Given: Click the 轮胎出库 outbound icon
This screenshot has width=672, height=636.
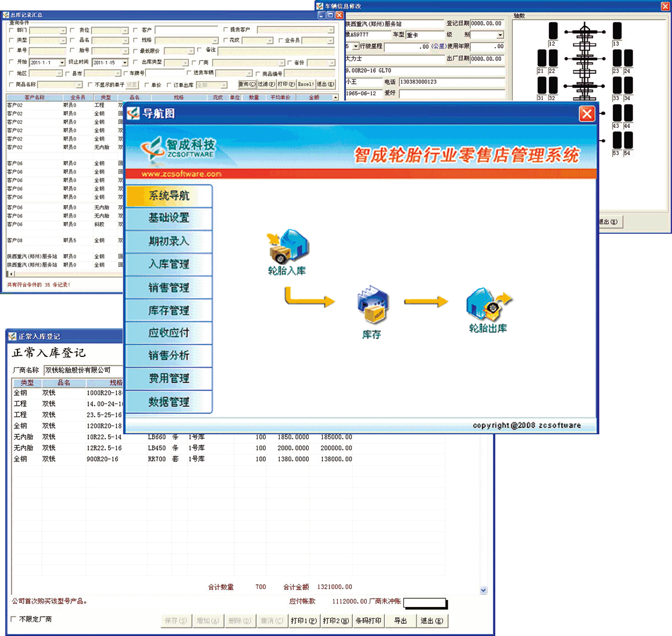Looking at the screenshot, I should coord(489,304).
